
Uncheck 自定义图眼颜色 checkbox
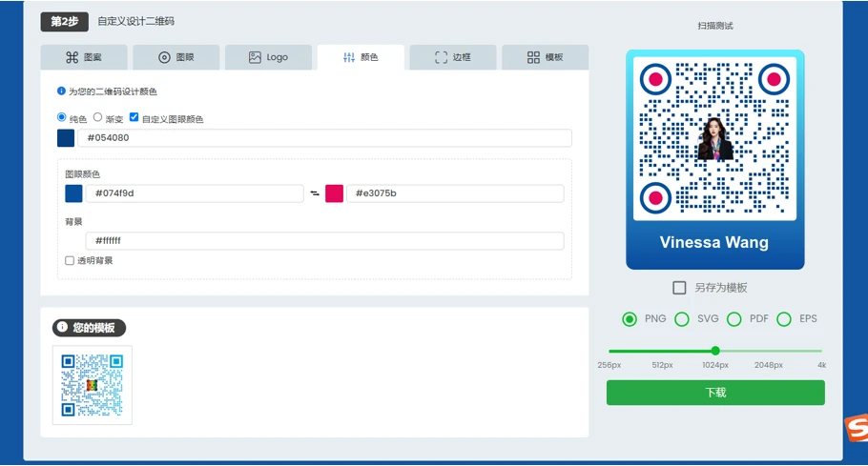pyautogui.click(x=134, y=117)
